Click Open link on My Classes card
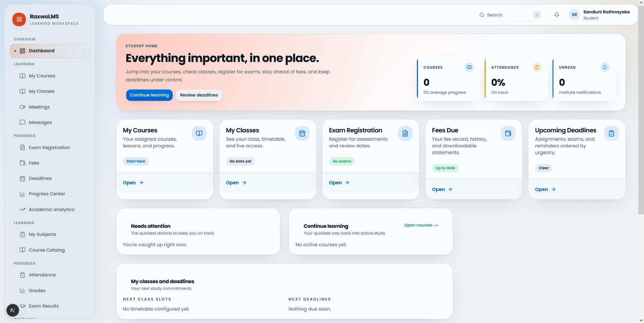 coord(236,183)
